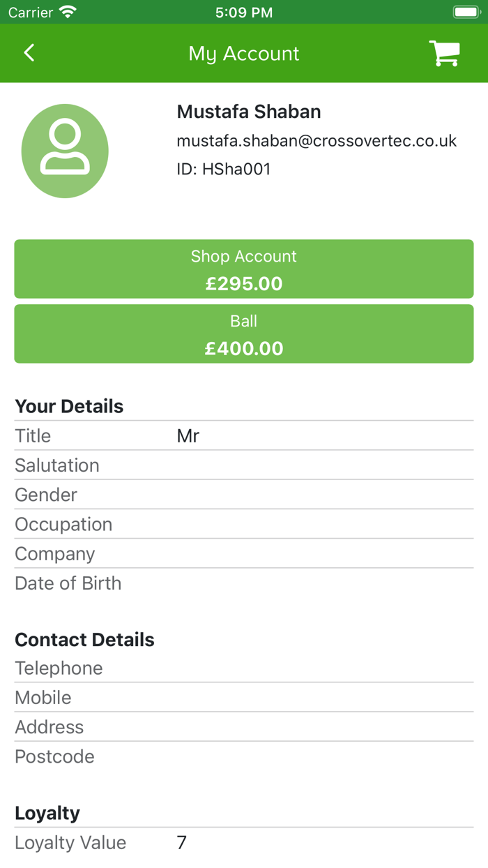This screenshot has height=868, width=488.
Task: Open the Ball account balance
Action: [244, 334]
